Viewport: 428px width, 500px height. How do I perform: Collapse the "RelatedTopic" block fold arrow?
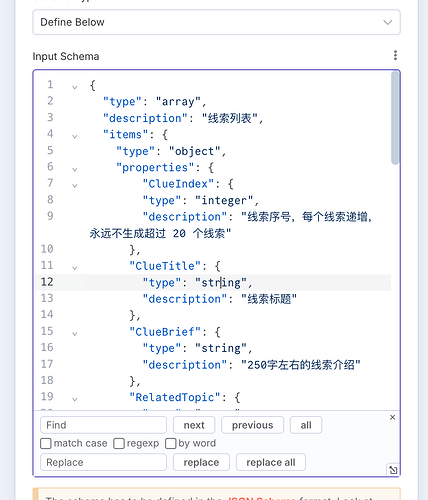tap(75, 399)
